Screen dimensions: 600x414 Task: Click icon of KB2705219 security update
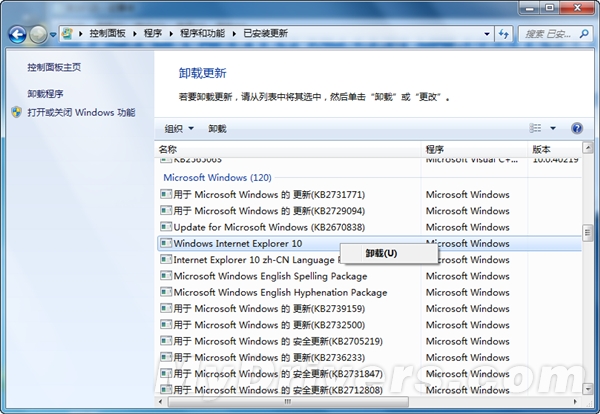(x=166, y=341)
